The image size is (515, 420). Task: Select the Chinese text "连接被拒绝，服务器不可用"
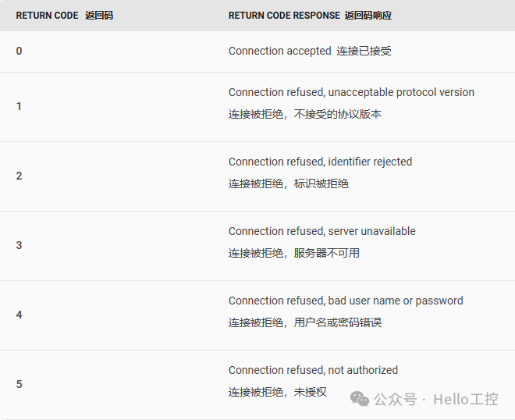(294, 253)
